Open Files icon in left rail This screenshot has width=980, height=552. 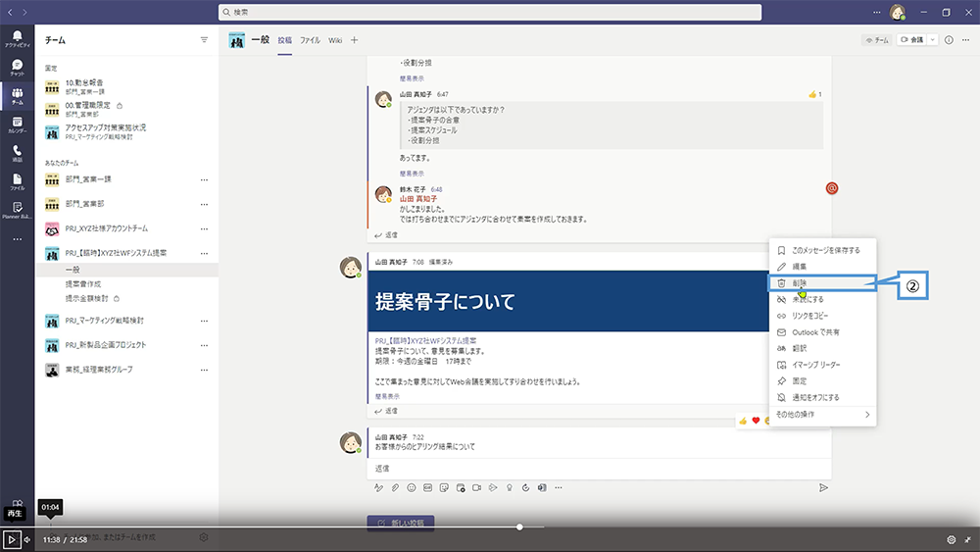(x=17, y=182)
